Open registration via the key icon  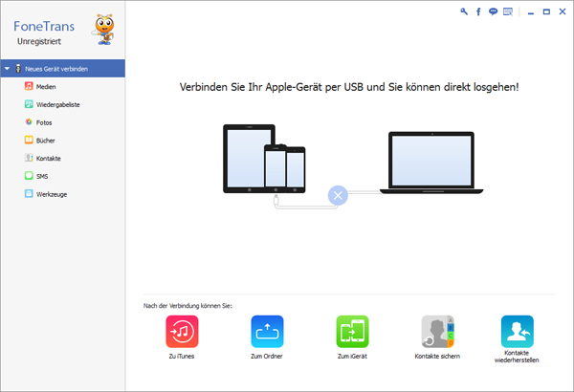pos(464,11)
